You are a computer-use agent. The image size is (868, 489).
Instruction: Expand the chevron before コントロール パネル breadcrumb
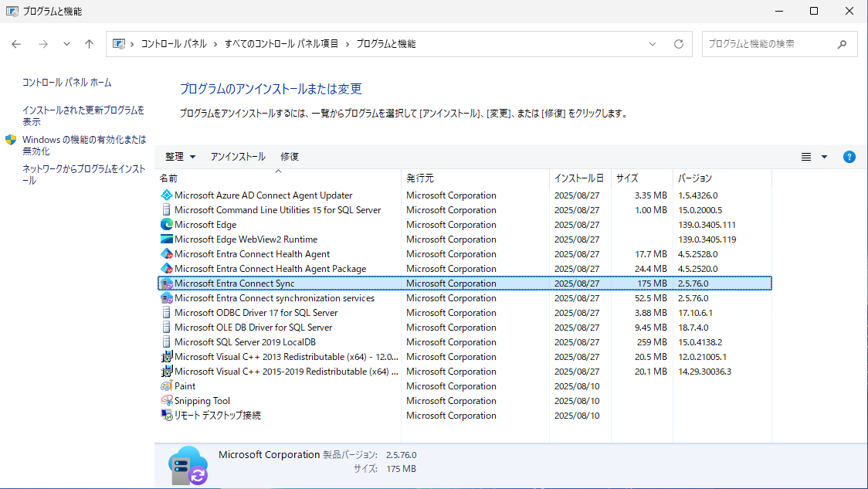pyautogui.click(x=132, y=44)
